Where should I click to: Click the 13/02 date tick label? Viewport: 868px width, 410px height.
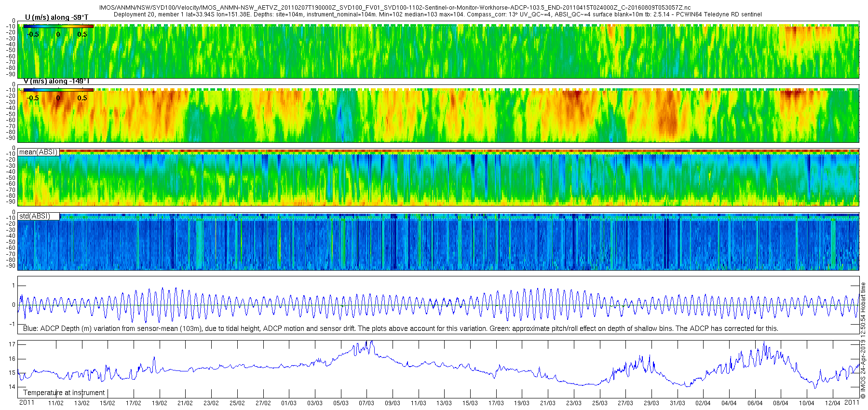81,403
